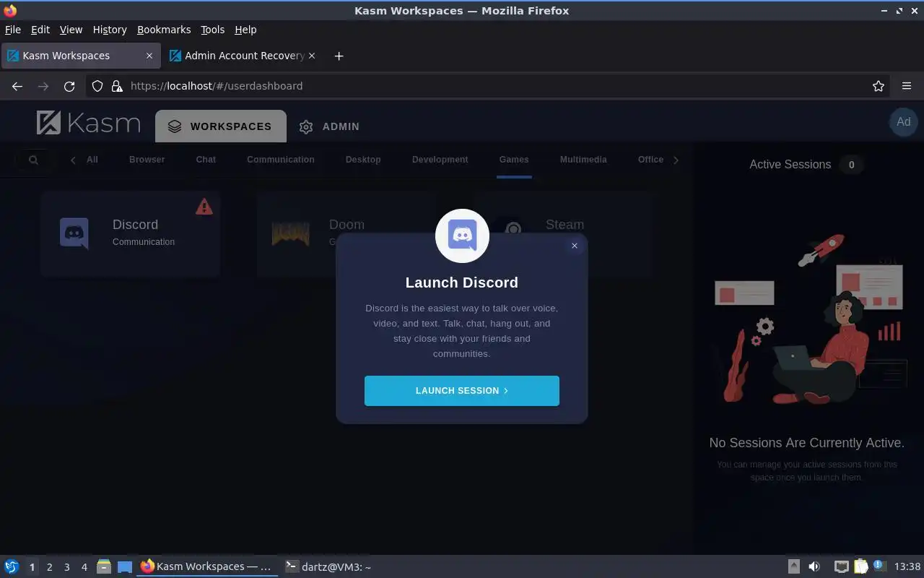Select the Browser category filter
Screen dimensions: 924x578
(147, 160)
